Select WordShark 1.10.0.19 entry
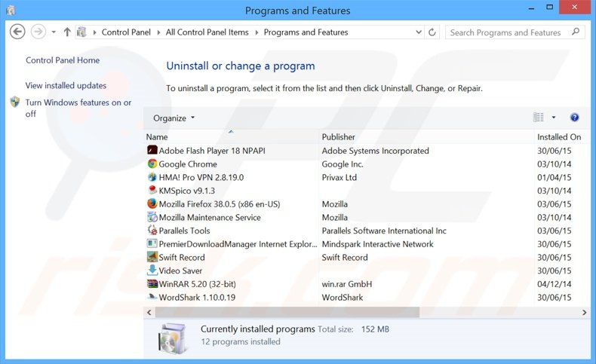596x364 pixels. click(197, 297)
